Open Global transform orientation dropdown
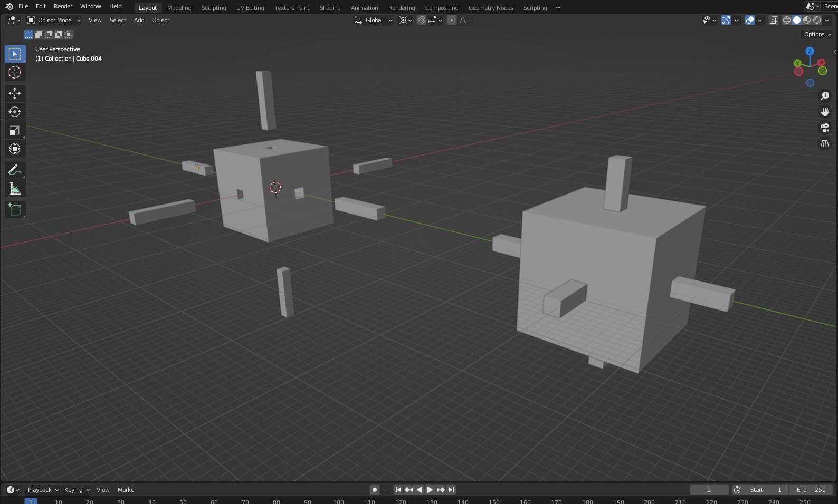The width and height of the screenshot is (838, 504). coord(374,20)
